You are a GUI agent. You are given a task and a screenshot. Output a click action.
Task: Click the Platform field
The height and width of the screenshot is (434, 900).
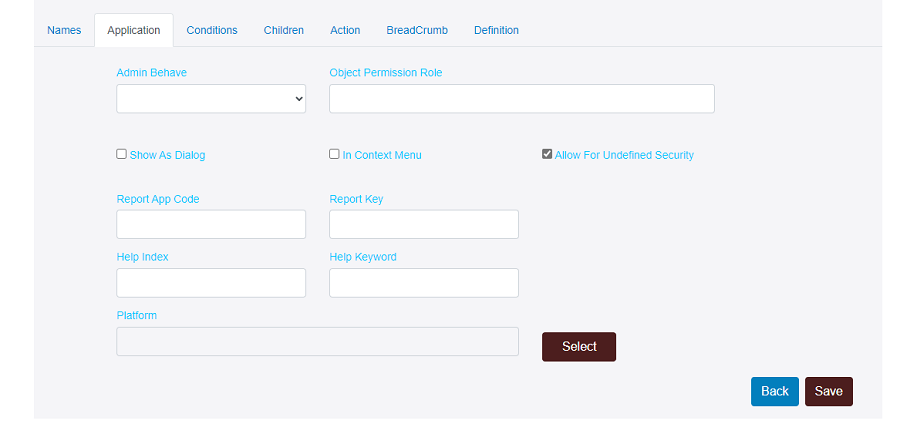point(317,341)
